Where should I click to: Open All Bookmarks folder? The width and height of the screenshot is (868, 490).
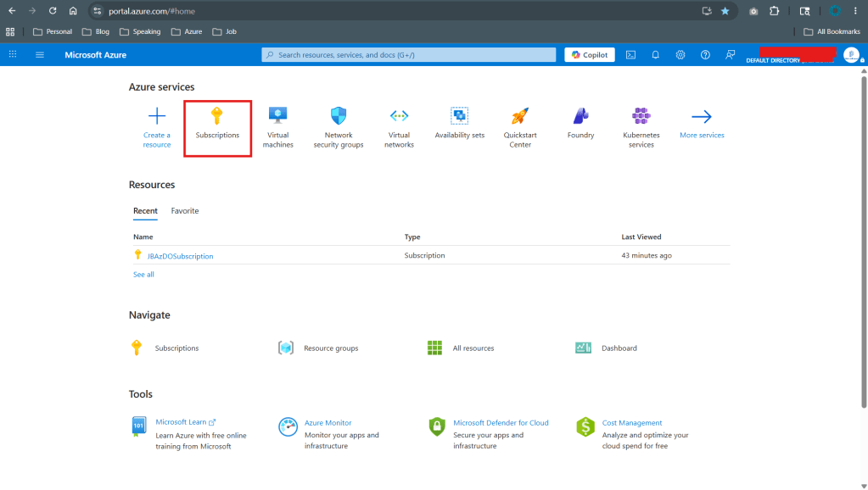coord(832,31)
